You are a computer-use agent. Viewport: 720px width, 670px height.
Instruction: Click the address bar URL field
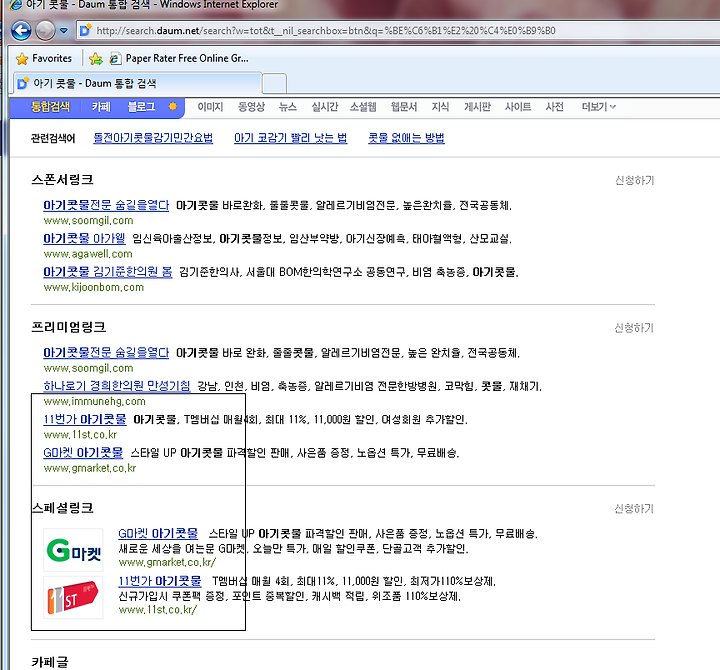coord(399,31)
